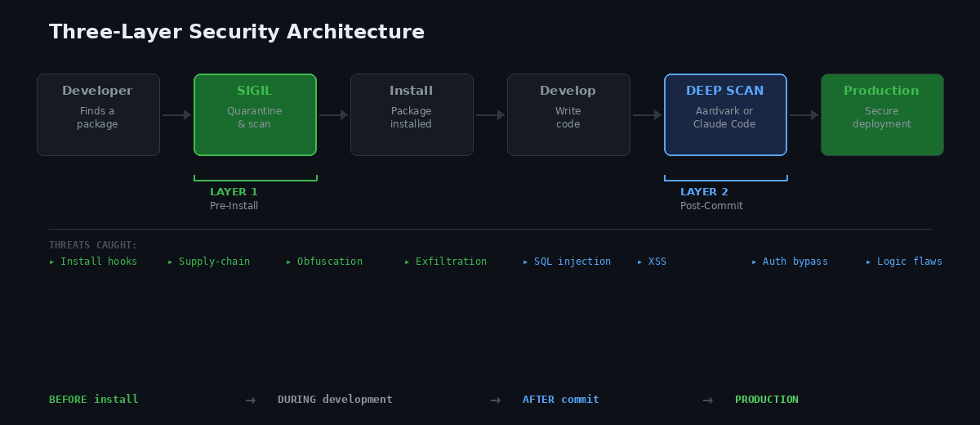The image size is (980, 425).
Task: Click the Production 'Secure deployment' box
Action: pyautogui.click(x=882, y=114)
